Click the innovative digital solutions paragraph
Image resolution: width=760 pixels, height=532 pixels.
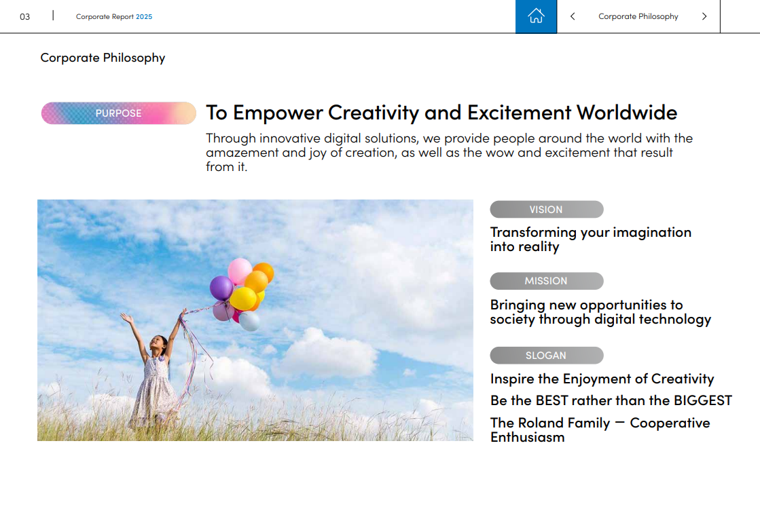tap(448, 152)
